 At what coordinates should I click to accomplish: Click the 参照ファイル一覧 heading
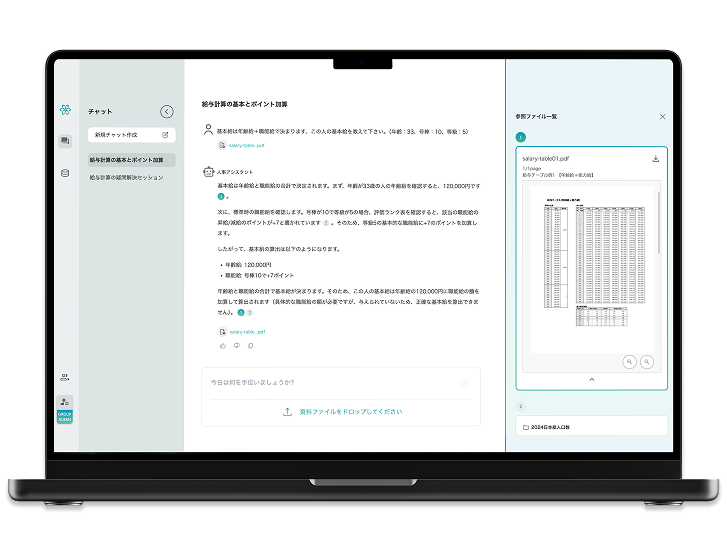[x=536, y=117]
